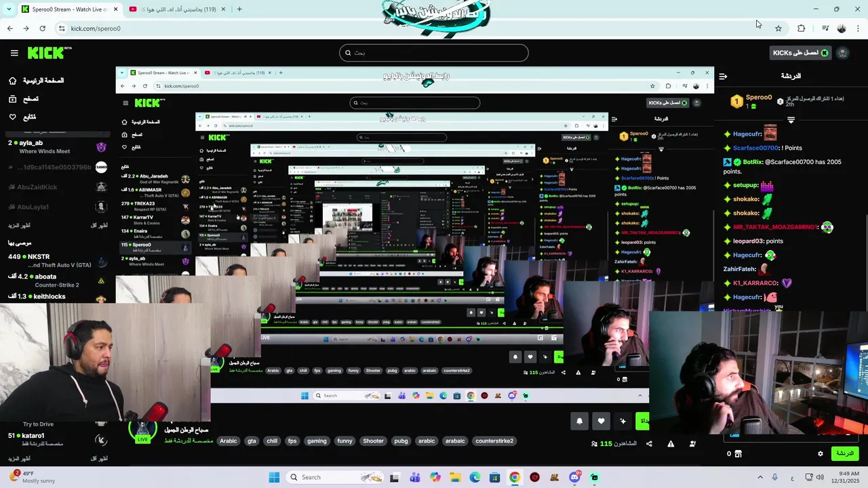Open the Shooter tag
The image size is (868, 488).
373,441
